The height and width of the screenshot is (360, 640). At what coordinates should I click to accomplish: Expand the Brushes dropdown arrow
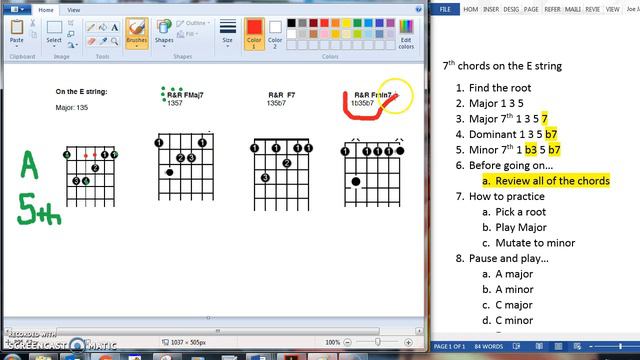tap(137, 46)
